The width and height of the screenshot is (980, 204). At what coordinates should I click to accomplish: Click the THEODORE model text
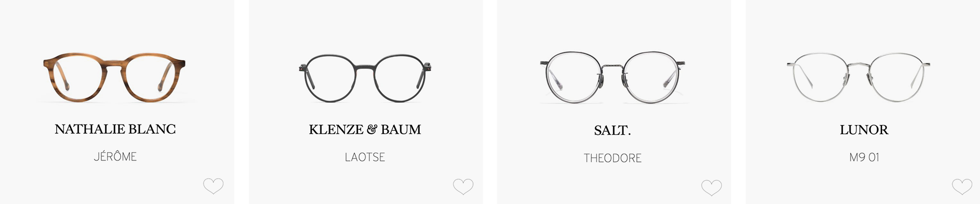(x=613, y=158)
